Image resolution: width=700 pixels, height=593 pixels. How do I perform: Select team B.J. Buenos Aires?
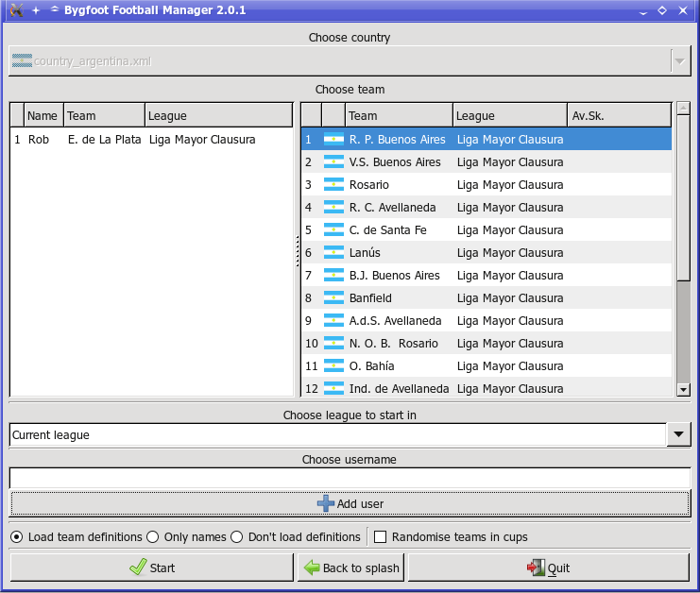[487, 276]
